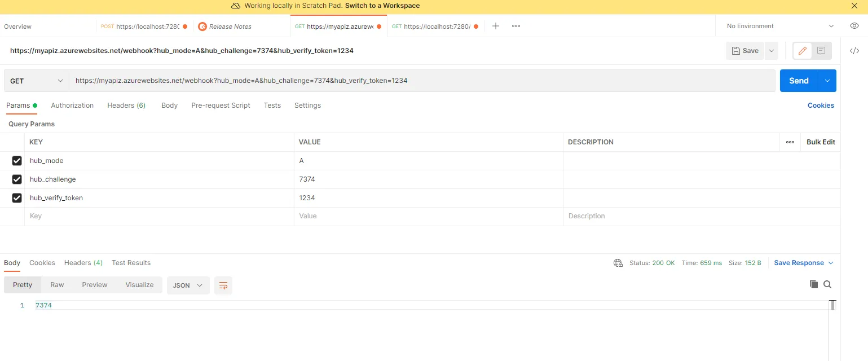Open the JSON response format dropdown
868x361 pixels.
(x=188, y=285)
